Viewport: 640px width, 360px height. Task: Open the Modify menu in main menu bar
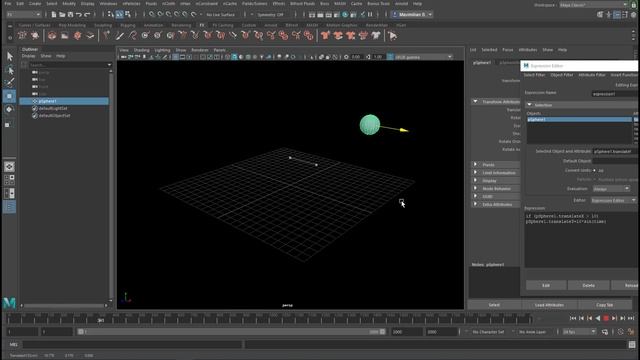tap(69, 4)
